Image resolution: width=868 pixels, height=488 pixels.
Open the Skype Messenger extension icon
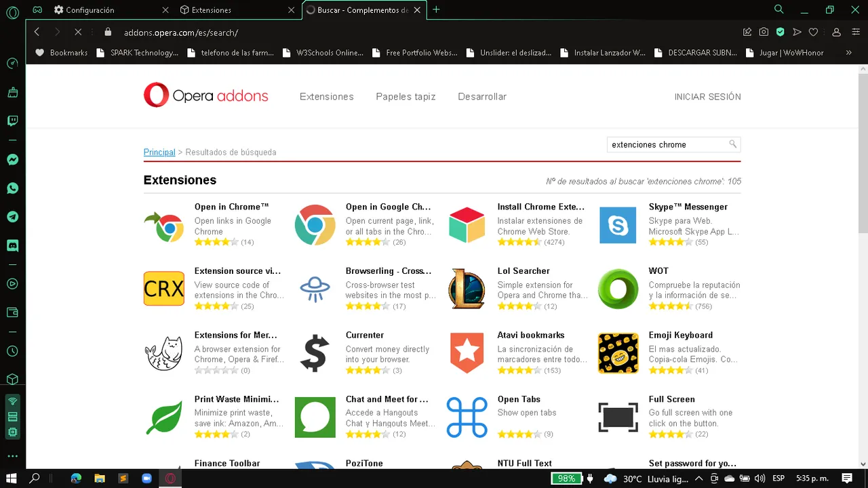tap(618, 225)
